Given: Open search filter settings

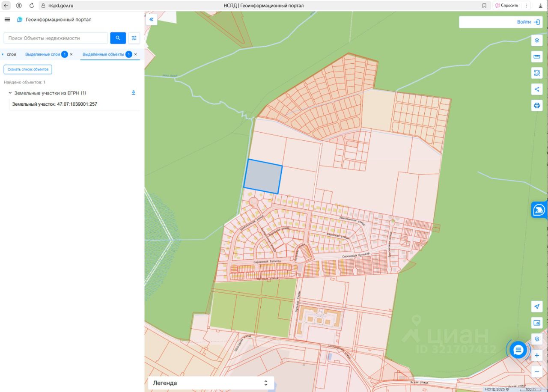Looking at the screenshot, I should click(134, 38).
